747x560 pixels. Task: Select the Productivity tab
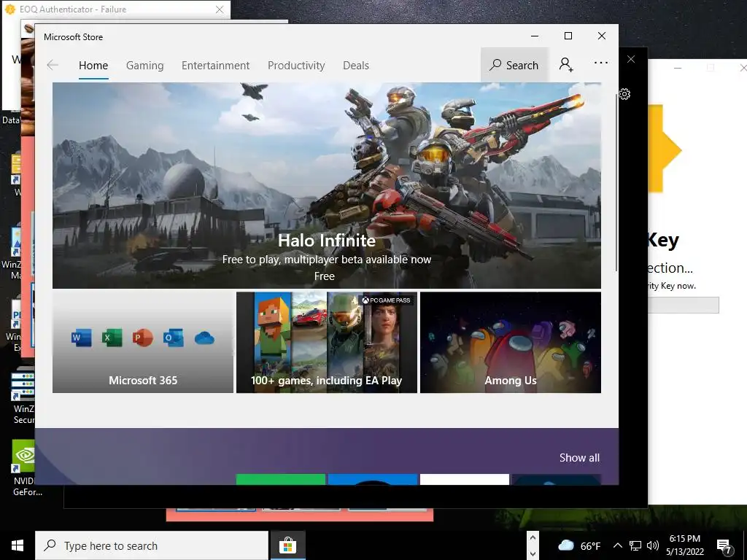(x=296, y=65)
